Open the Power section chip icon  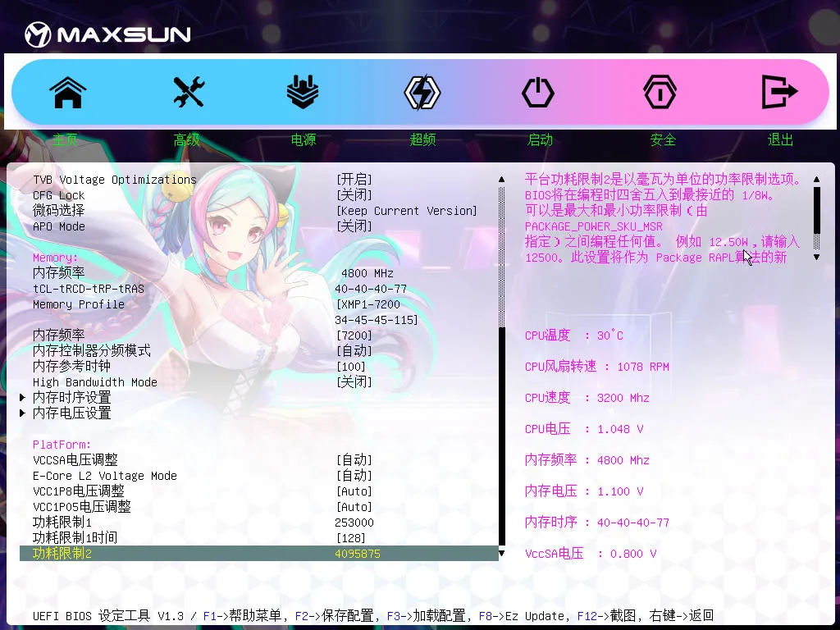click(x=303, y=92)
